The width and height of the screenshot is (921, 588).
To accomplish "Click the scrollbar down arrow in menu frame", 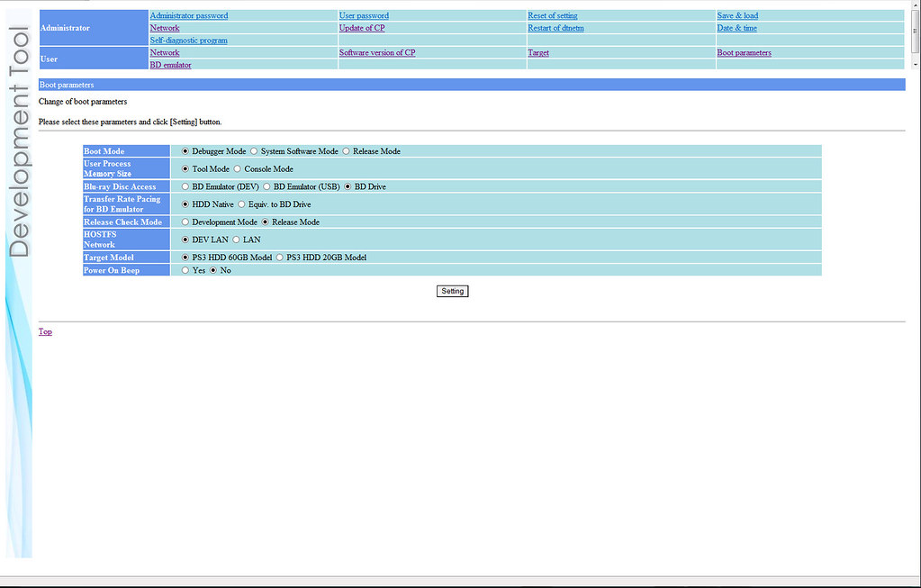I will (x=915, y=64).
